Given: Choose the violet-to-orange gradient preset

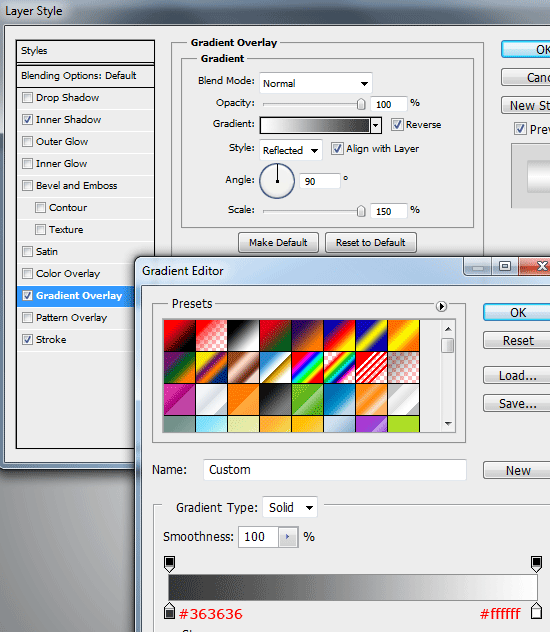Looking at the screenshot, I should [307, 335].
